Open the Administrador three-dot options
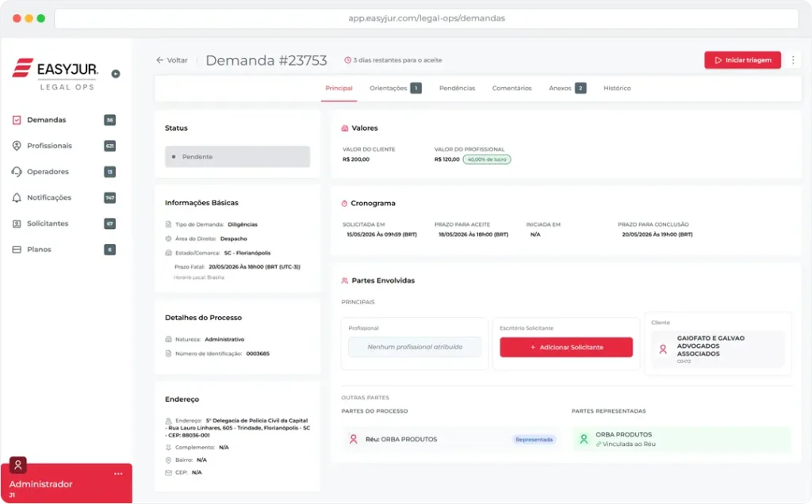The height and width of the screenshot is (504, 812). coord(118,473)
